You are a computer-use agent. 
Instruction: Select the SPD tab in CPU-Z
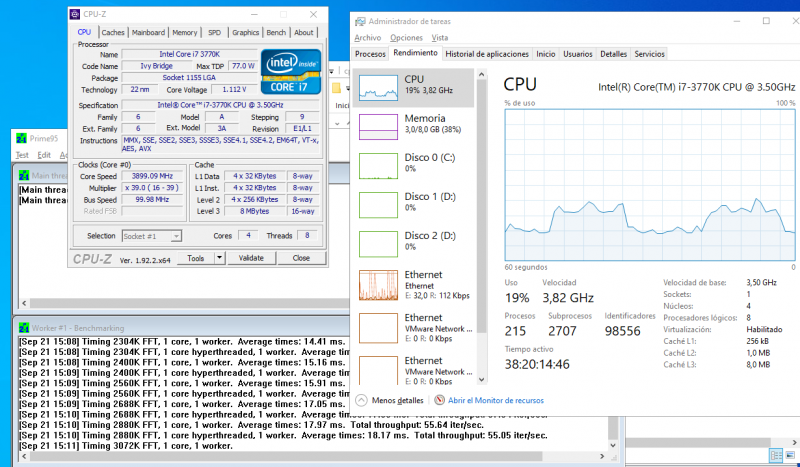[214, 32]
